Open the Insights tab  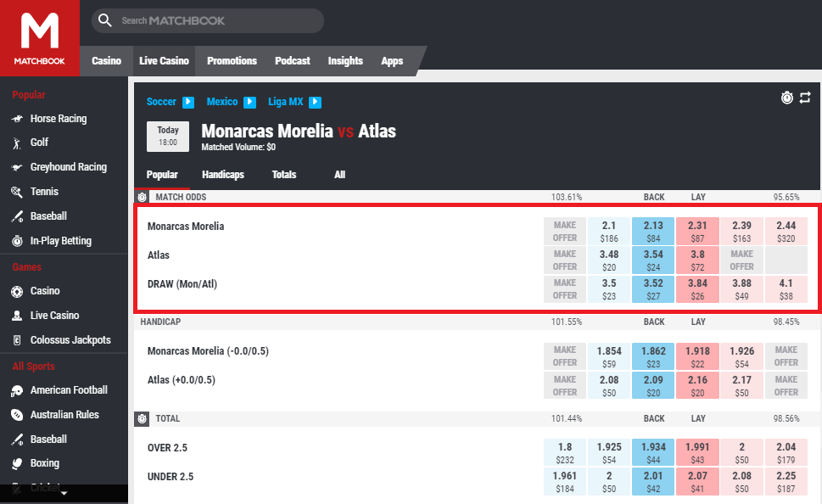tap(345, 61)
